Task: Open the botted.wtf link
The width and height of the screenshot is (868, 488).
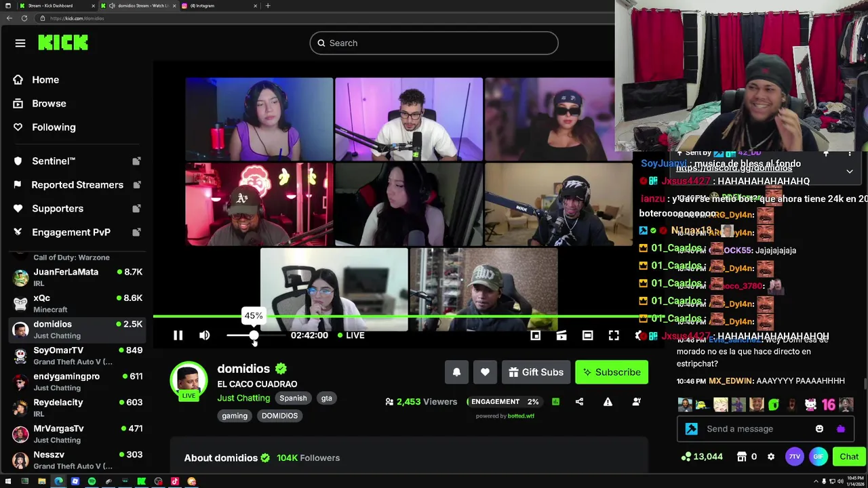Action: [521, 416]
